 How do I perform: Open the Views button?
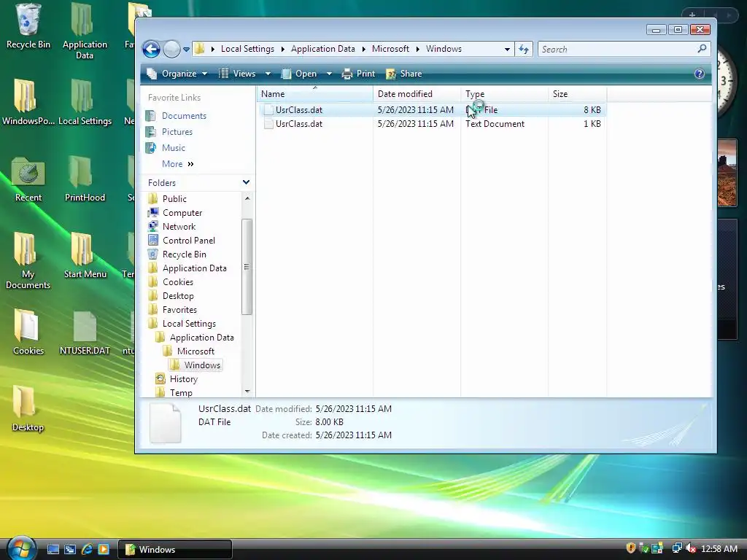point(238,74)
